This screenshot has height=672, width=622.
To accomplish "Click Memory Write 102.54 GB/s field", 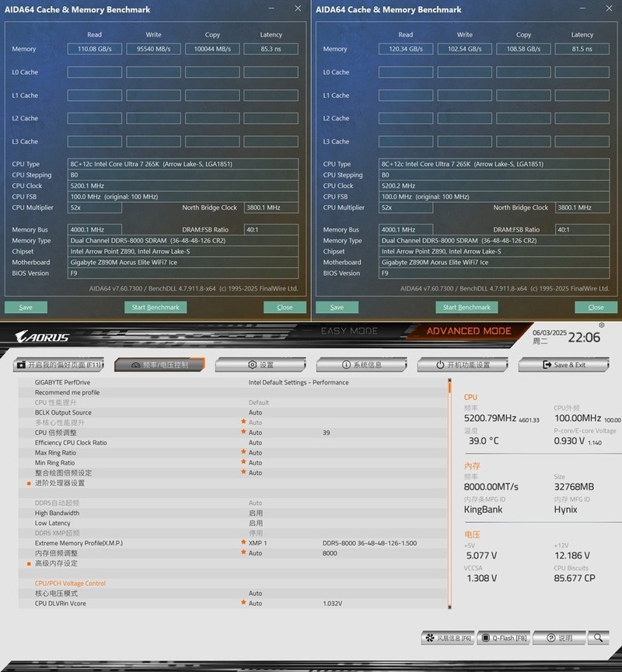I will 465,49.
